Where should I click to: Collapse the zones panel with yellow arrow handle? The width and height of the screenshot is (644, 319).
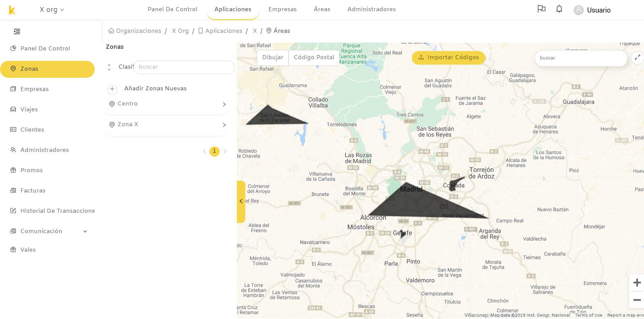coord(241,201)
